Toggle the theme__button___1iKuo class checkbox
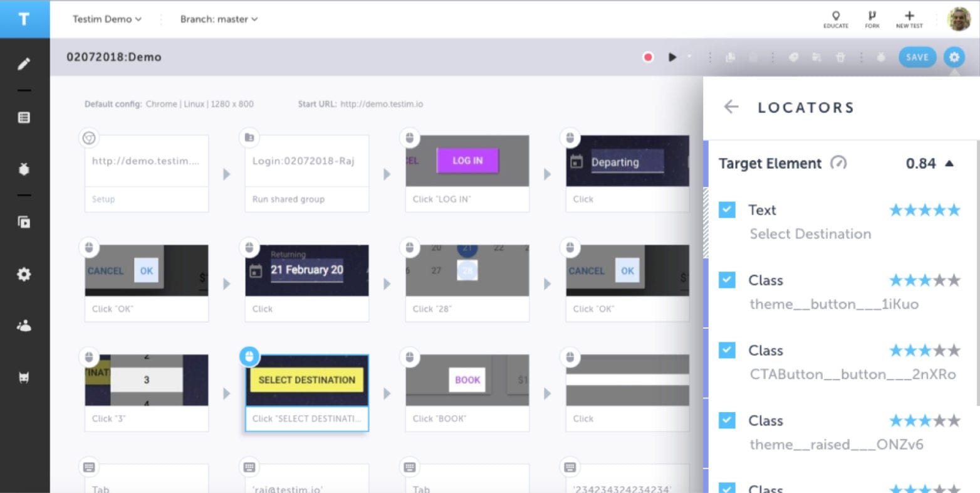This screenshot has width=980, height=493. click(x=727, y=280)
